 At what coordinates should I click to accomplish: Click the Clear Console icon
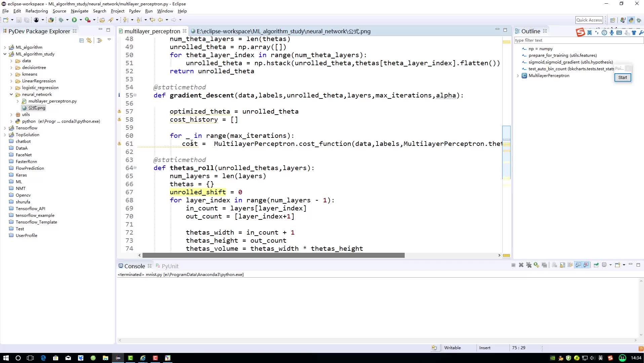[x=555, y=265]
